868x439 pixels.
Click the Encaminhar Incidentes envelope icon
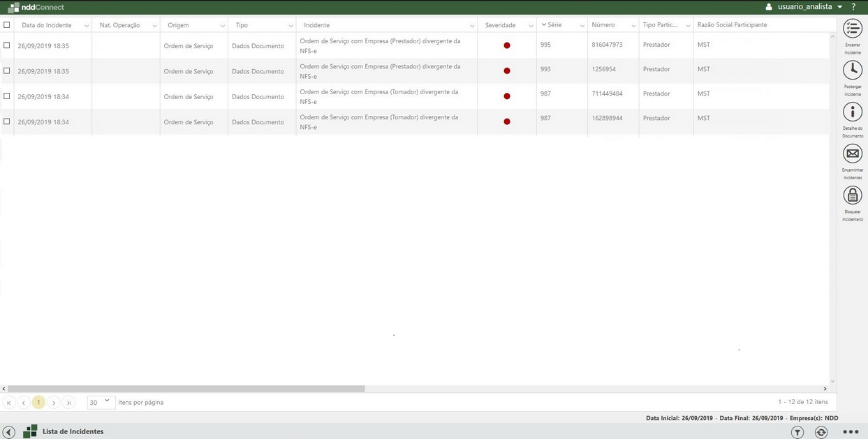(x=852, y=153)
